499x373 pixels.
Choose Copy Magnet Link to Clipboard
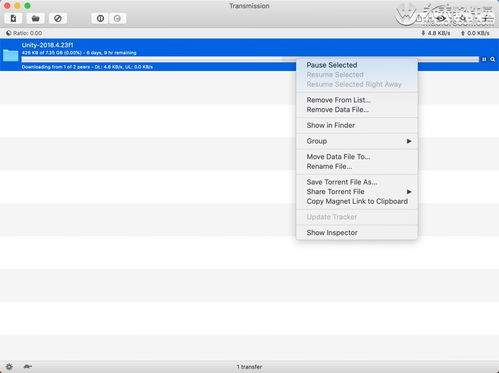click(x=357, y=201)
